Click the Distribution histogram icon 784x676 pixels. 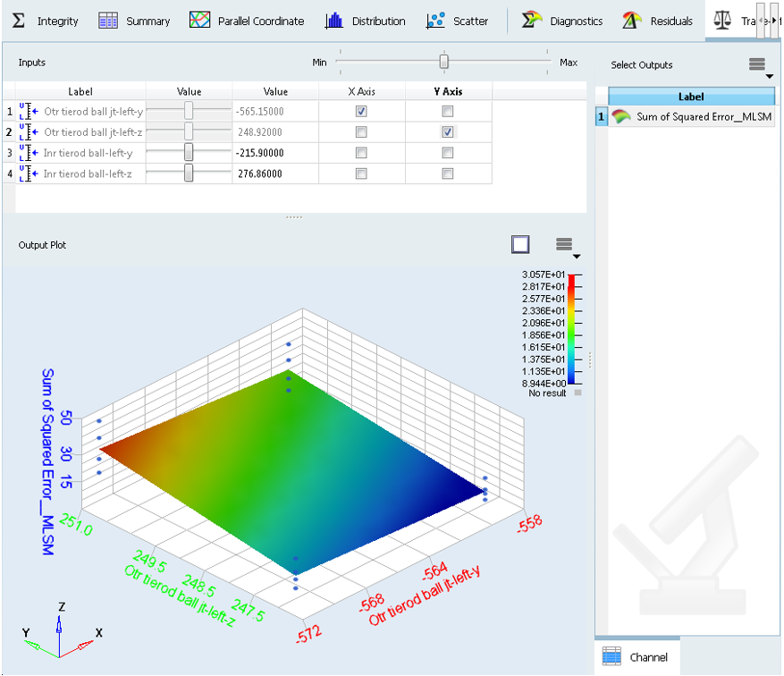pyautogui.click(x=334, y=21)
